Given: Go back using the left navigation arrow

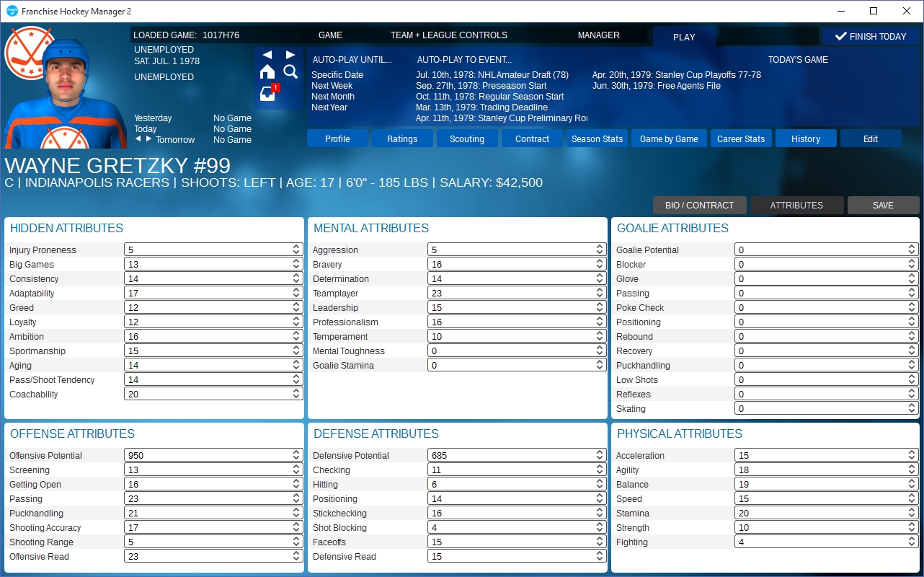Looking at the screenshot, I should pyautogui.click(x=267, y=55).
